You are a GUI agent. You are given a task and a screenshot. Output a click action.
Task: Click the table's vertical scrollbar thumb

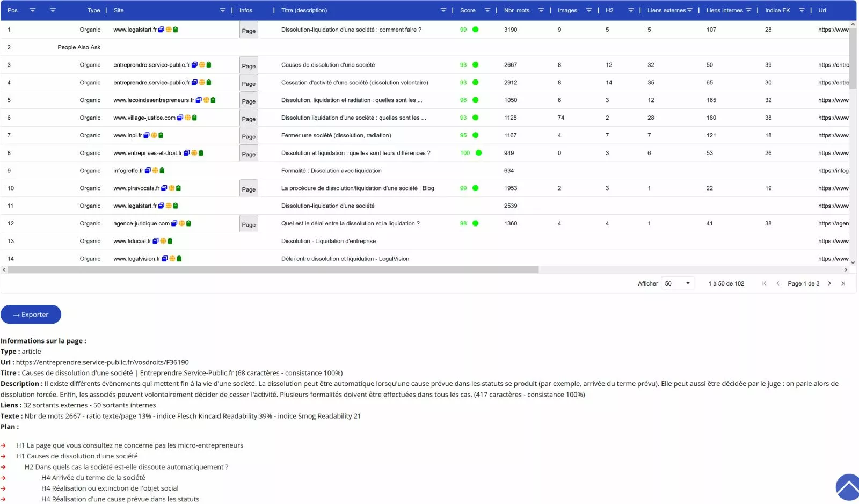click(853, 58)
